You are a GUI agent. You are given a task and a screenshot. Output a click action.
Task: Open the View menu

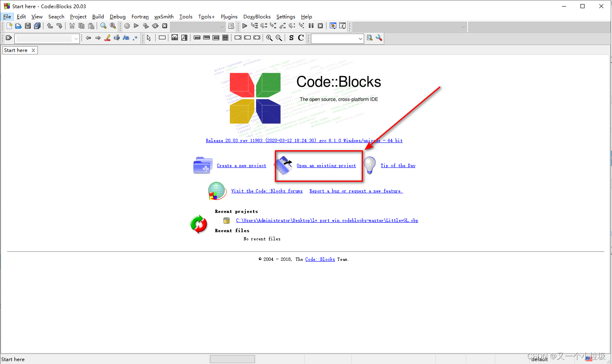click(x=37, y=17)
